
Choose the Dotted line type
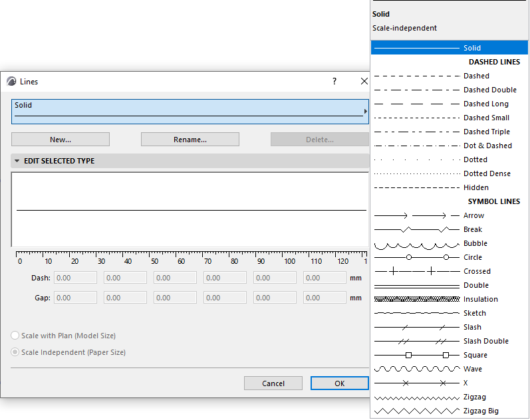pyautogui.click(x=450, y=159)
